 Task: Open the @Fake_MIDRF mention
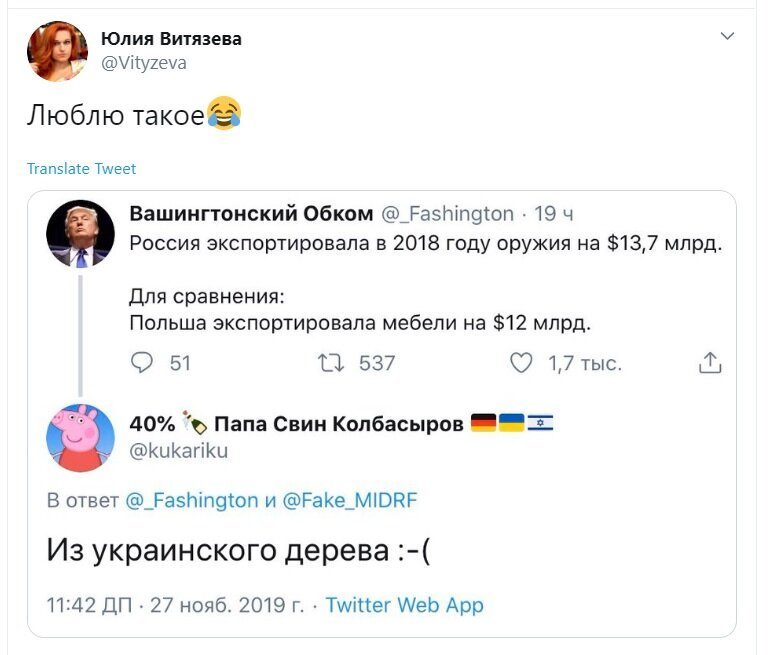click(x=350, y=500)
